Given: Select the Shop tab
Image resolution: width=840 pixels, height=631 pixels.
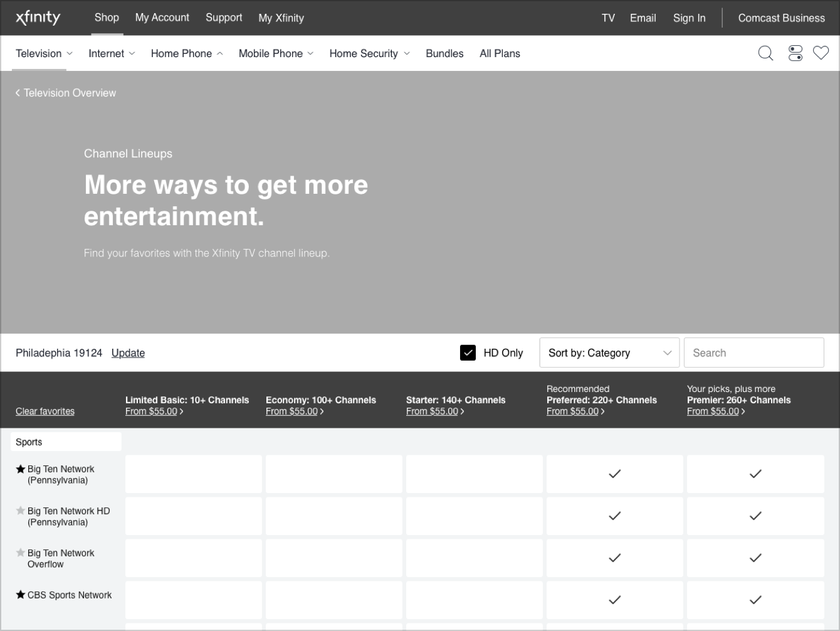Looking at the screenshot, I should tap(107, 18).
